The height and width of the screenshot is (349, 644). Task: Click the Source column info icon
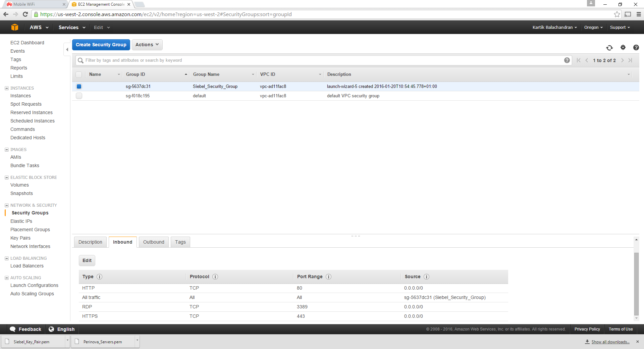click(426, 277)
